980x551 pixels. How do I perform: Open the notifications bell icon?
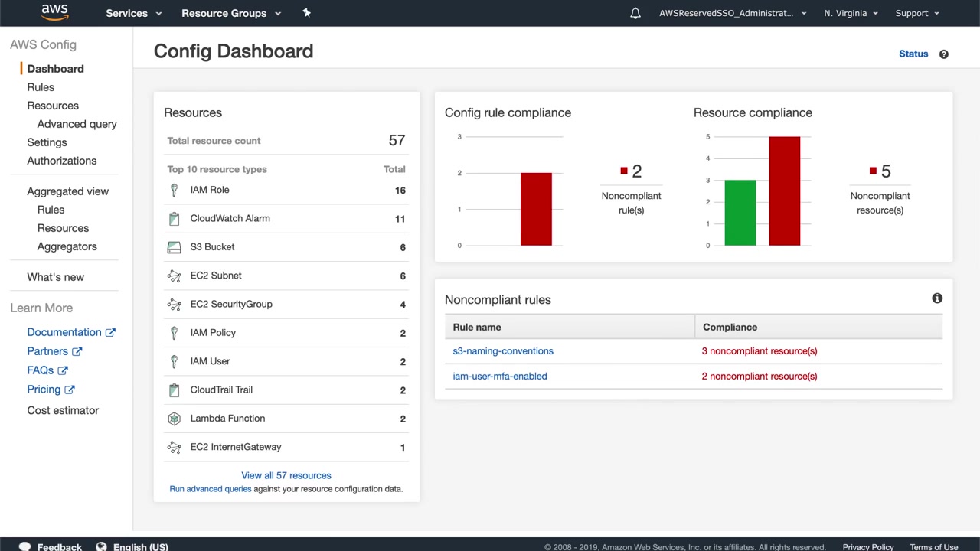(x=635, y=13)
